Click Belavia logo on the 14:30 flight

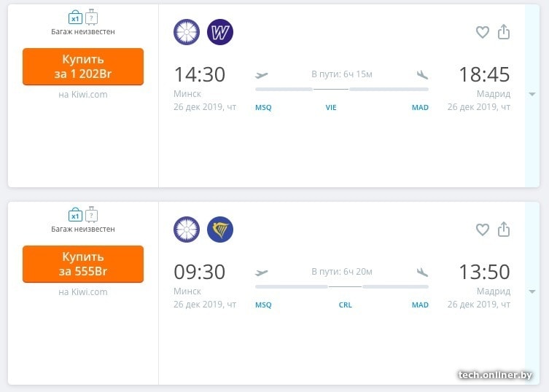(x=187, y=32)
